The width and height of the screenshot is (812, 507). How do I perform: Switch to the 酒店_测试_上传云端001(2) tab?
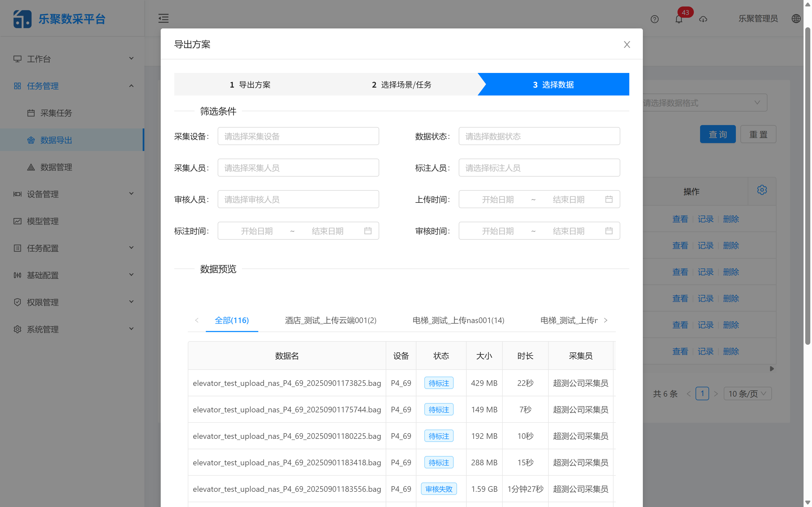coord(330,320)
